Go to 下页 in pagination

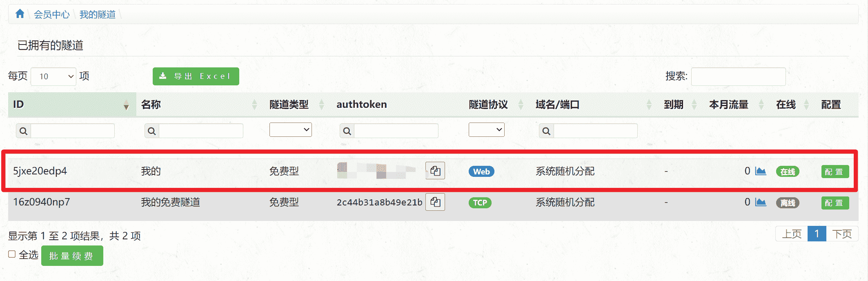[x=841, y=234]
